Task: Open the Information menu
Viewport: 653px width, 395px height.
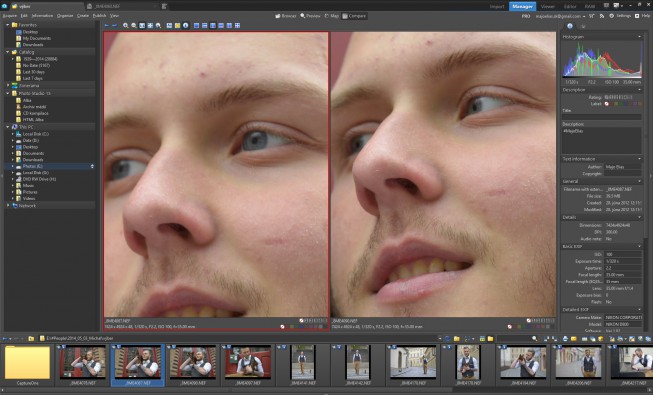Action: pos(42,15)
